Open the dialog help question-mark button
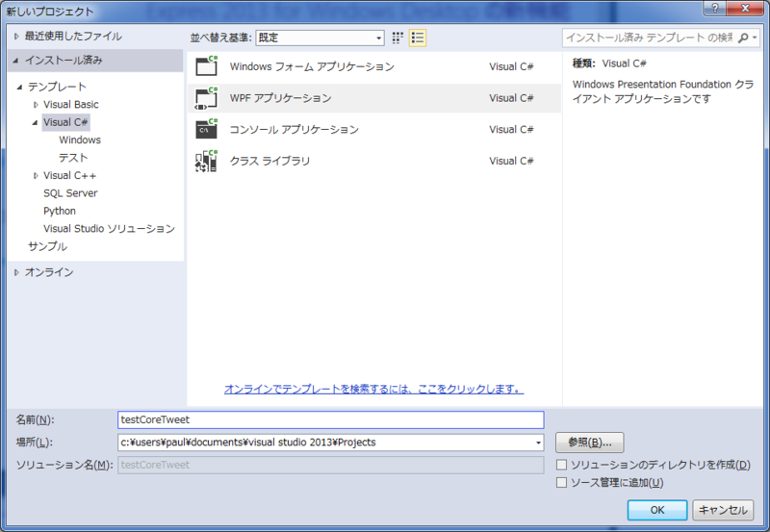Screen dimensions: 770x532 [x=715, y=9]
